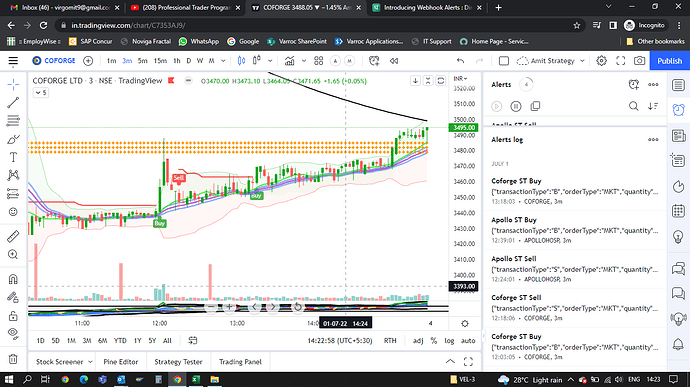Select the brush drawing tool

point(13,139)
